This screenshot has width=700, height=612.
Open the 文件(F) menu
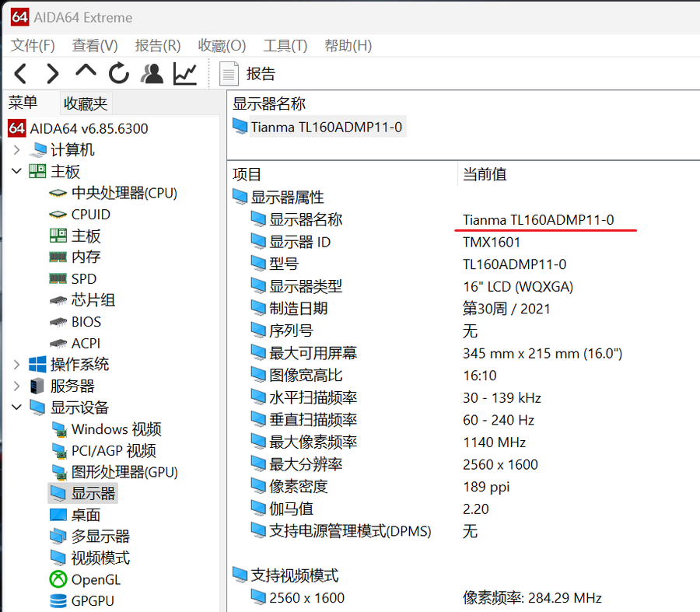click(x=33, y=45)
